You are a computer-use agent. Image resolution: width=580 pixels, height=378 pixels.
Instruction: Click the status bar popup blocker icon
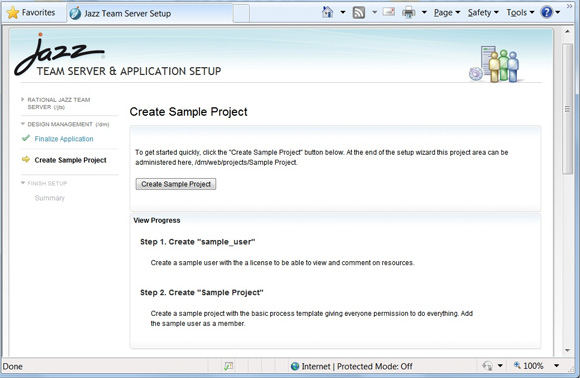point(229,366)
